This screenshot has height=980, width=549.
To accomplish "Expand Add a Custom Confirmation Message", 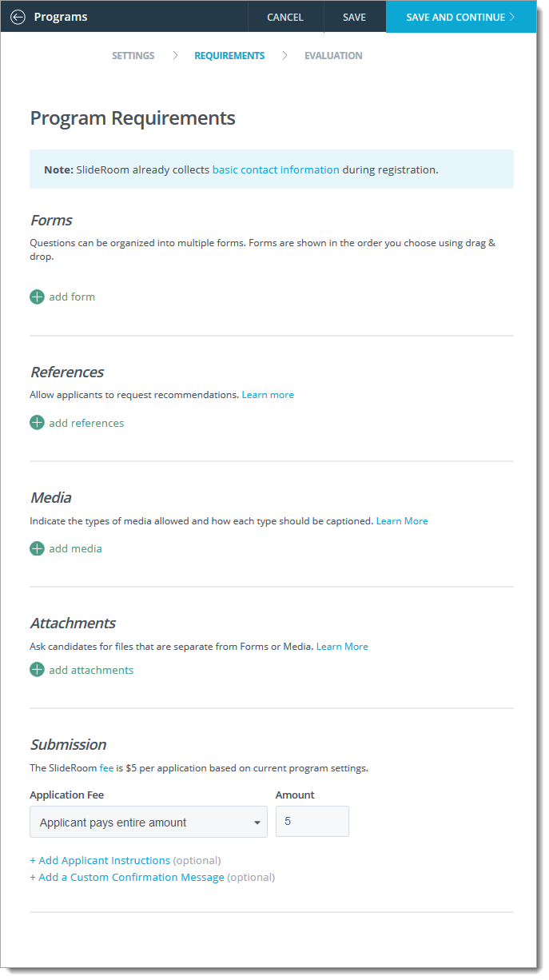I will (x=127, y=877).
